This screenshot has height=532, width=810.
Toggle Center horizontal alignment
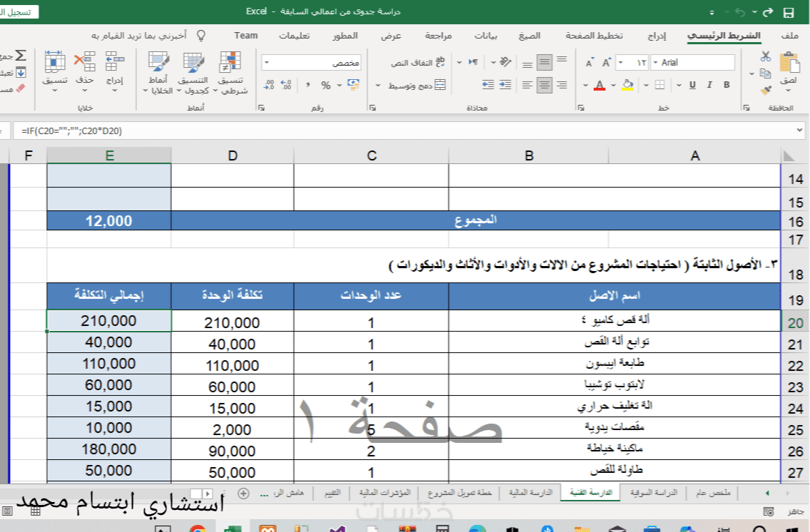pyautogui.click(x=544, y=85)
